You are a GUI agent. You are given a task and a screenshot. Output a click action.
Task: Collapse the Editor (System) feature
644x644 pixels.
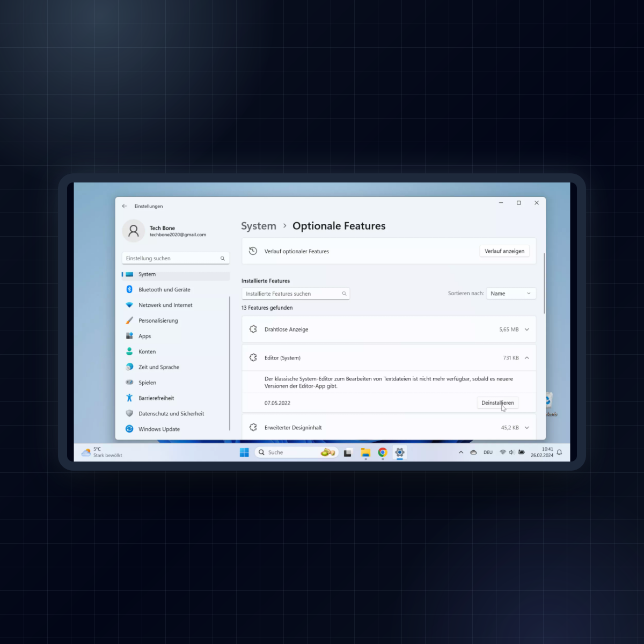tap(527, 358)
